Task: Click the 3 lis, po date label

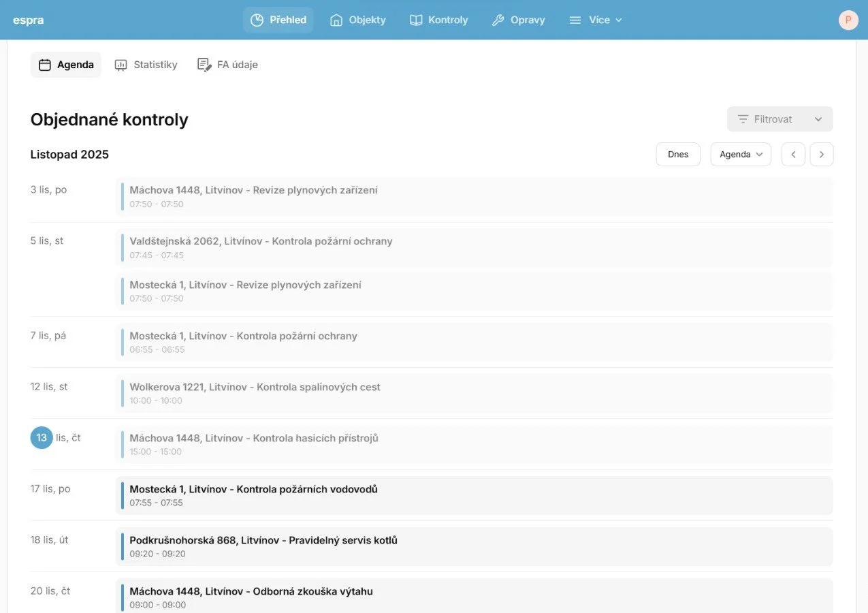Action: (48, 189)
